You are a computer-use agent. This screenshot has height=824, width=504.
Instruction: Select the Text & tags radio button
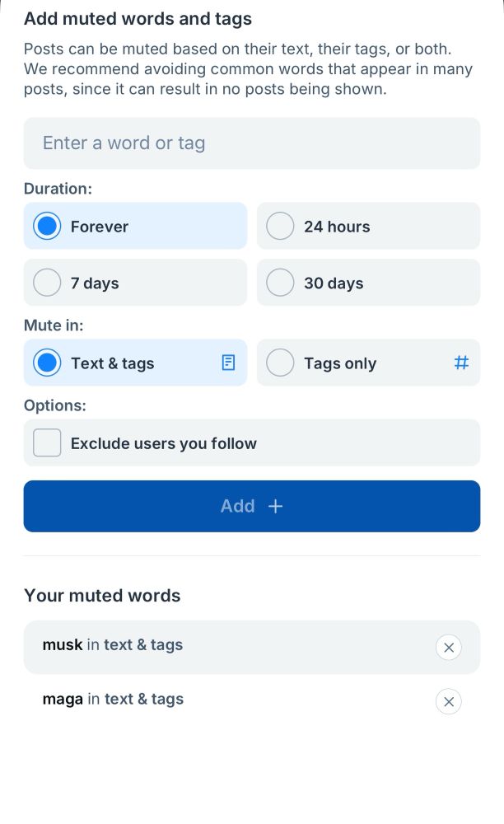tap(47, 363)
